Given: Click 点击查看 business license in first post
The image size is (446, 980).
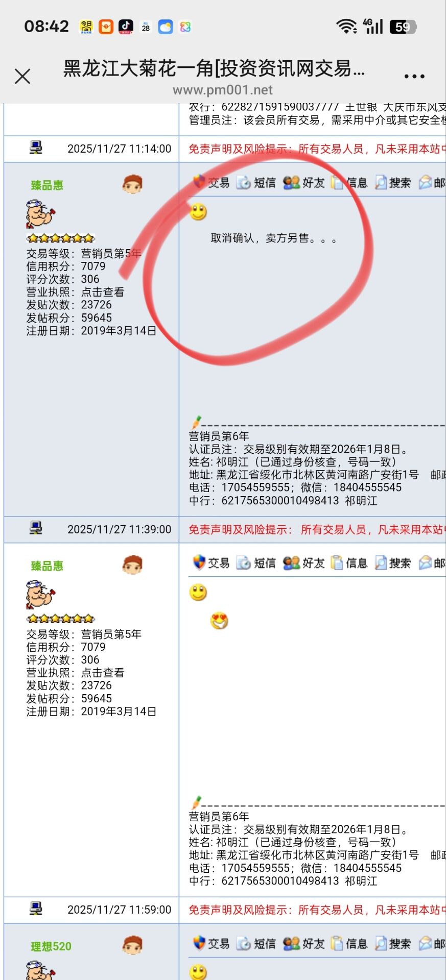Looking at the screenshot, I should 103,292.
